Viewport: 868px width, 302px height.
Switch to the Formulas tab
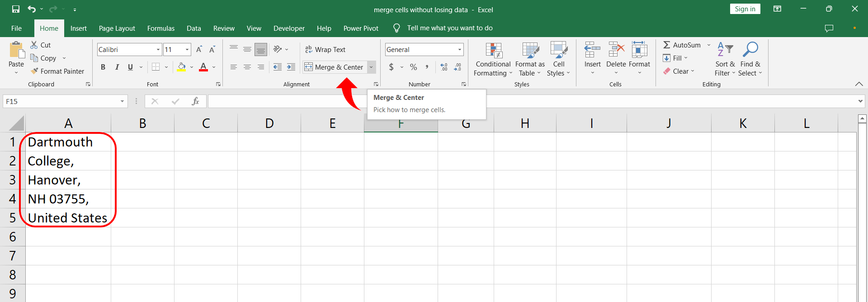click(x=161, y=28)
